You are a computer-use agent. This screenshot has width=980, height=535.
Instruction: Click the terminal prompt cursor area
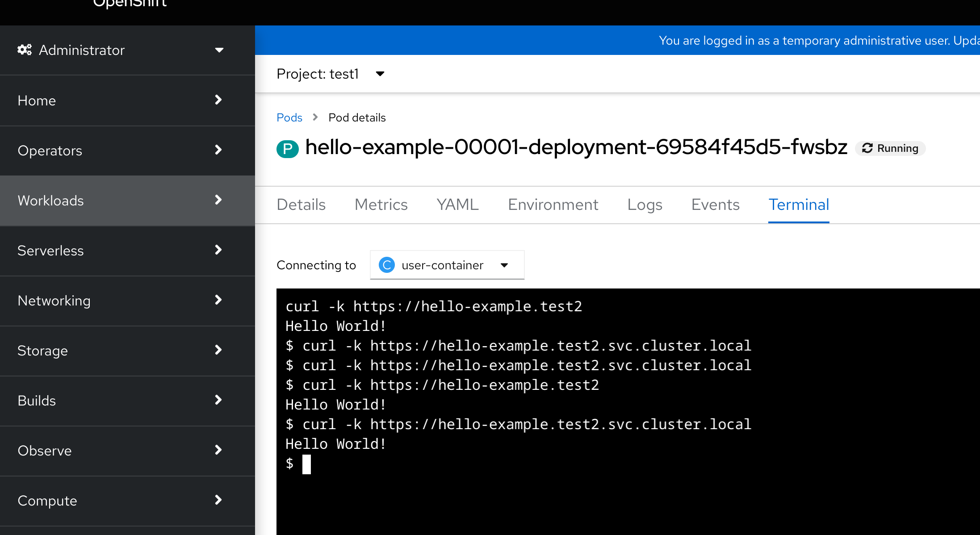click(306, 464)
